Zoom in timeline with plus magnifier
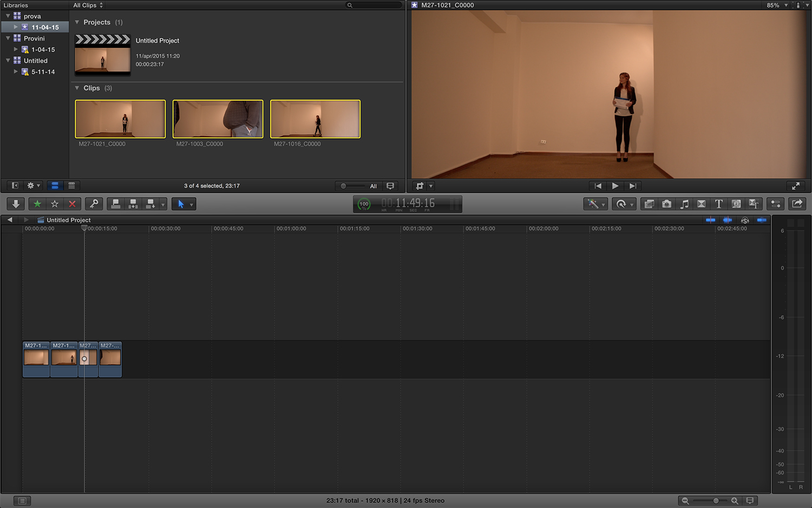 pyautogui.click(x=735, y=500)
